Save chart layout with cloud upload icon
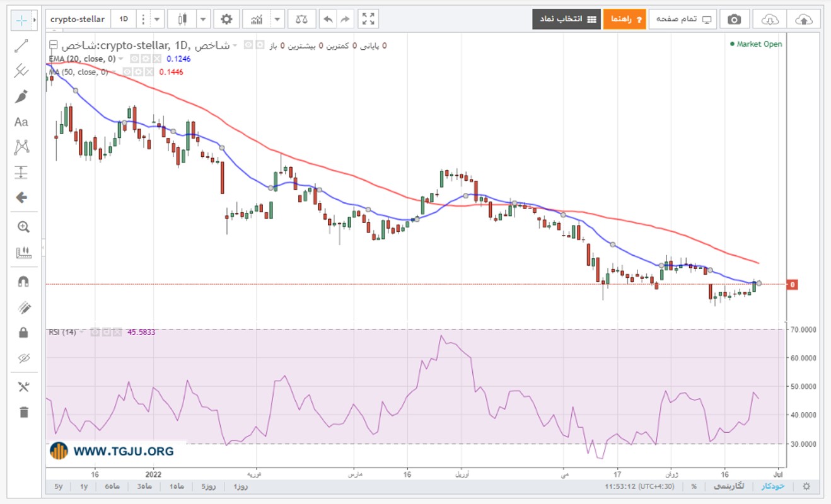Image resolution: width=831 pixels, height=504 pixels. [804, 19]
